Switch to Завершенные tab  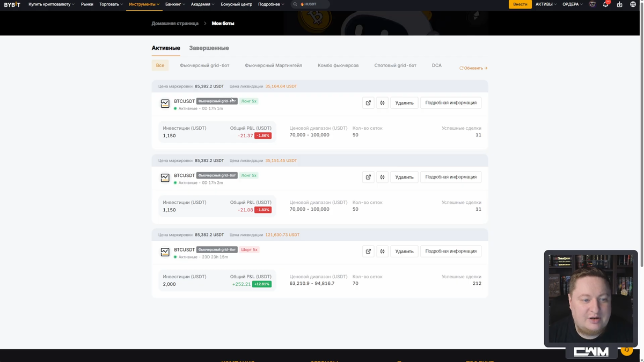click(x=209, y=48)
